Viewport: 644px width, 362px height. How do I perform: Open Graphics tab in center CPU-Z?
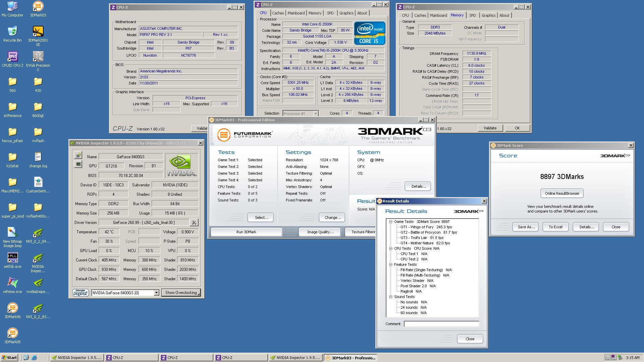pos(346,13)
